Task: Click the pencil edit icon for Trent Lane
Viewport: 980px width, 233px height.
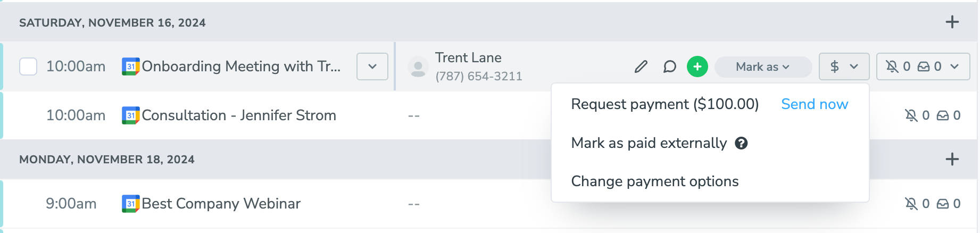Action: pyautogui.click(x=641, y=66)
